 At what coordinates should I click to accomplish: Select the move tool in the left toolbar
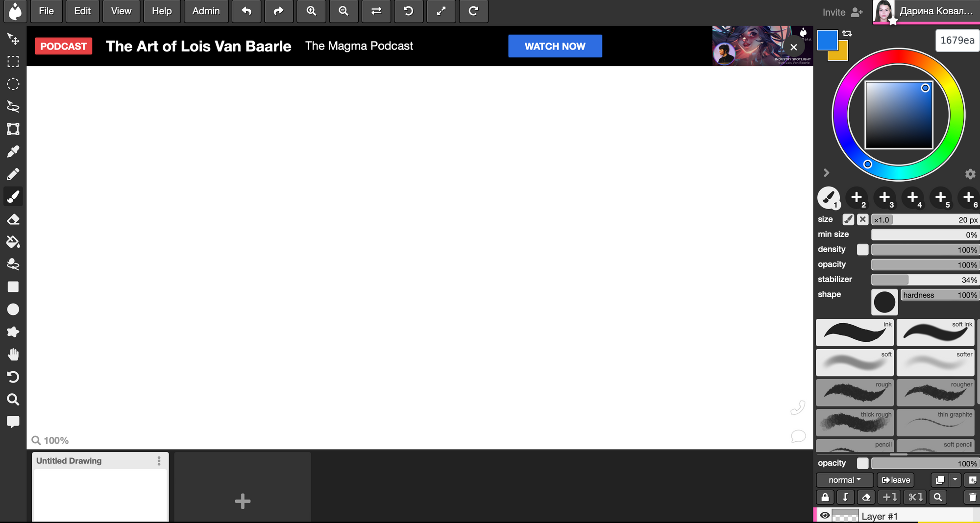13,39
